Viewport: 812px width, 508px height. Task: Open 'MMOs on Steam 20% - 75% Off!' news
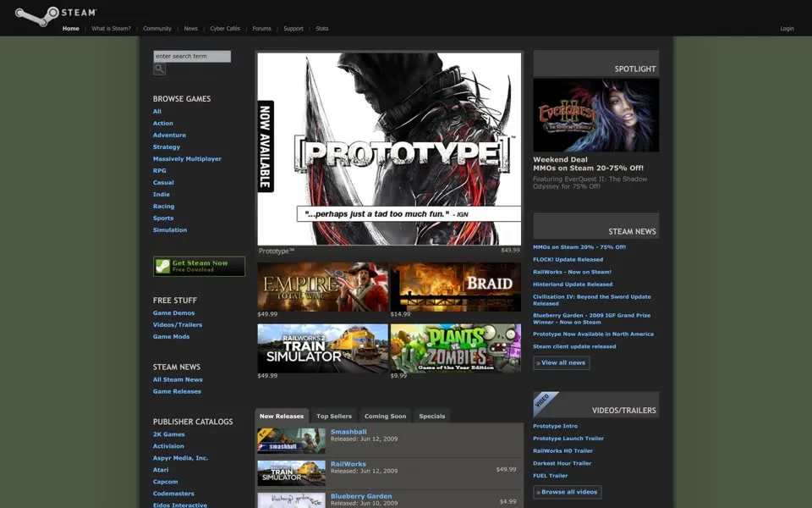click(x=579, y=247)
